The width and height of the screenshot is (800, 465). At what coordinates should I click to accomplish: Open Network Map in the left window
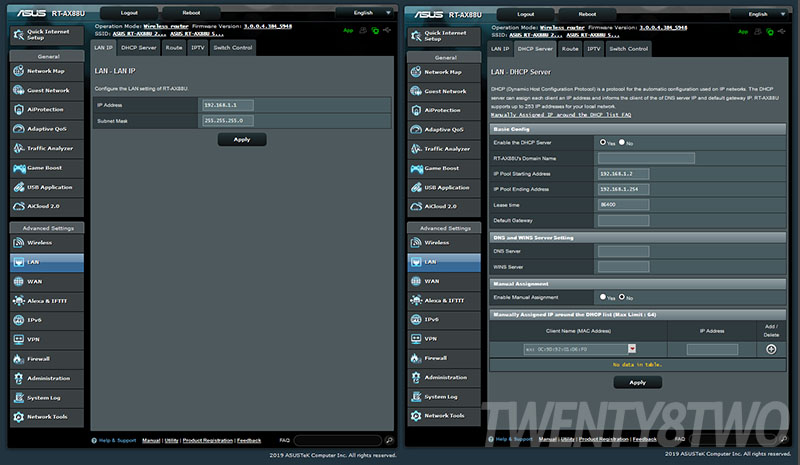tap(46, 71)
